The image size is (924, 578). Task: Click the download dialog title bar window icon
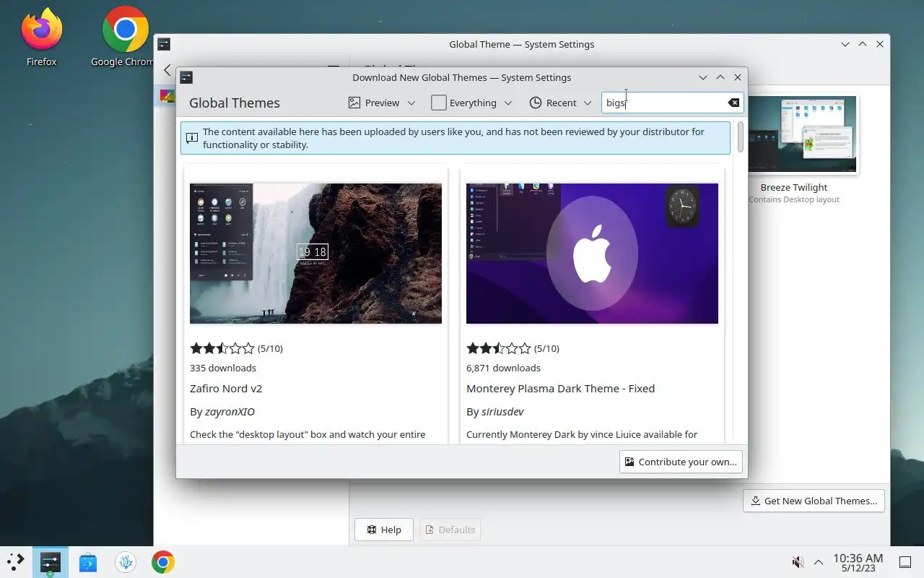click(186, 77)
